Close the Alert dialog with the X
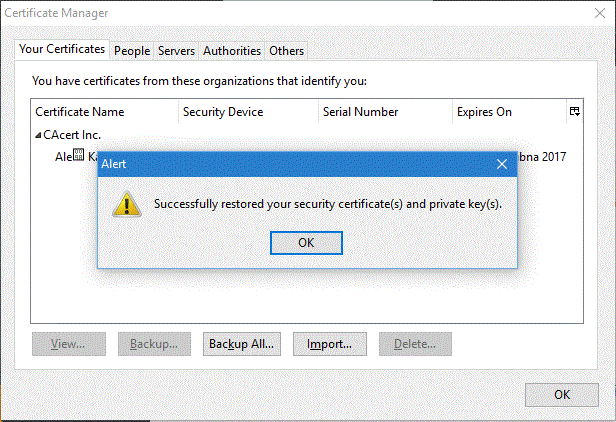616x422 pixels. click(x=502, y=163)
